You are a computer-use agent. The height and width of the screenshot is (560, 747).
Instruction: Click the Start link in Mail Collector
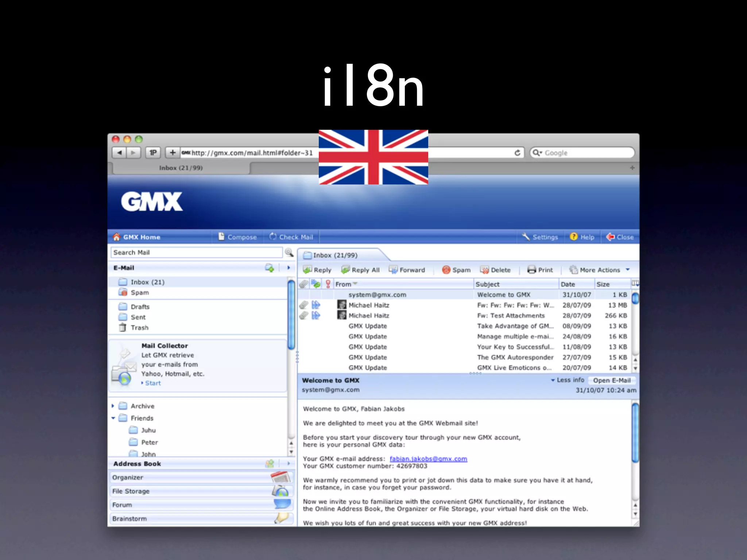pos(153,383)
